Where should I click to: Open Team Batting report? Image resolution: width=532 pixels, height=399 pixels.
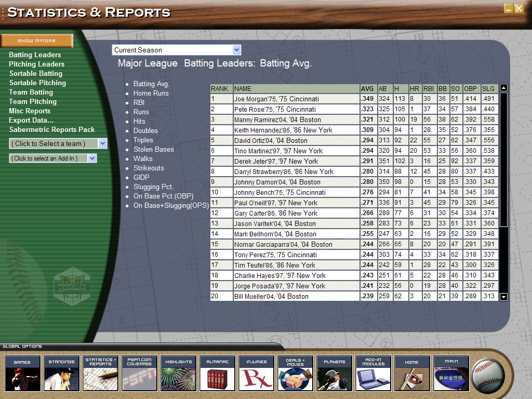tap(31, 92)
